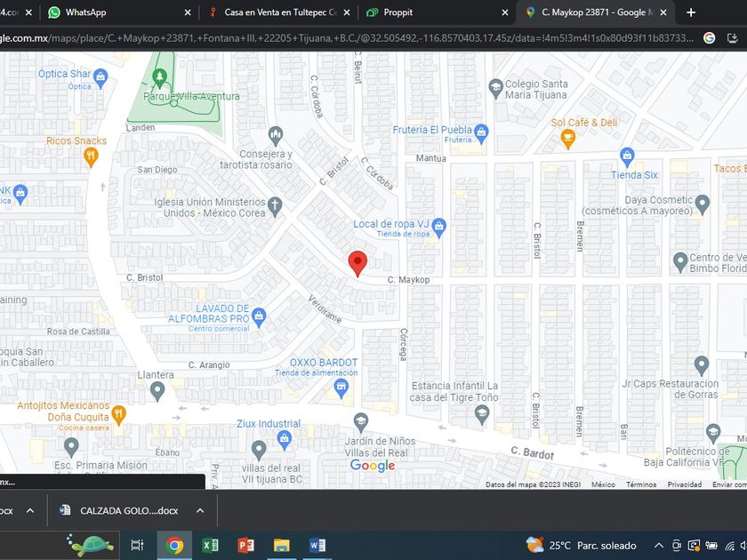Show hidden system tray icons
The width and height of the screenshot is (747, 560).
(x=658, y=545)
